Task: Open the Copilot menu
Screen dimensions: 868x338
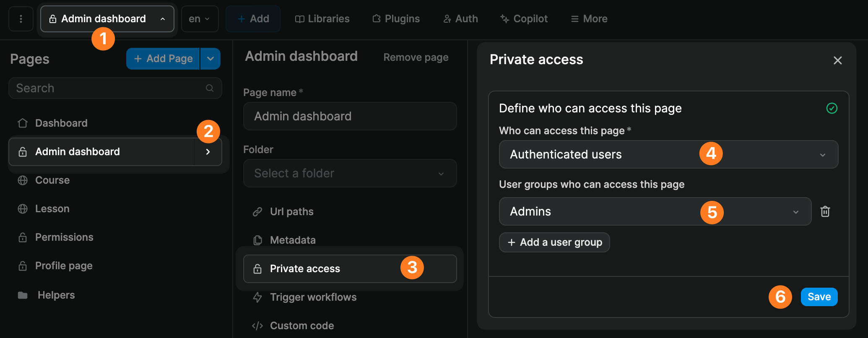Action: [524, 19]
